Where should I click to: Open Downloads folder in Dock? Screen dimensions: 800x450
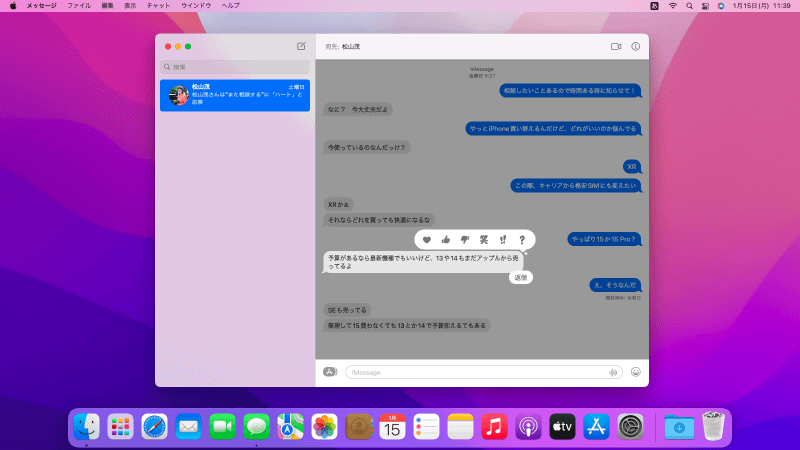coord(679,427)
